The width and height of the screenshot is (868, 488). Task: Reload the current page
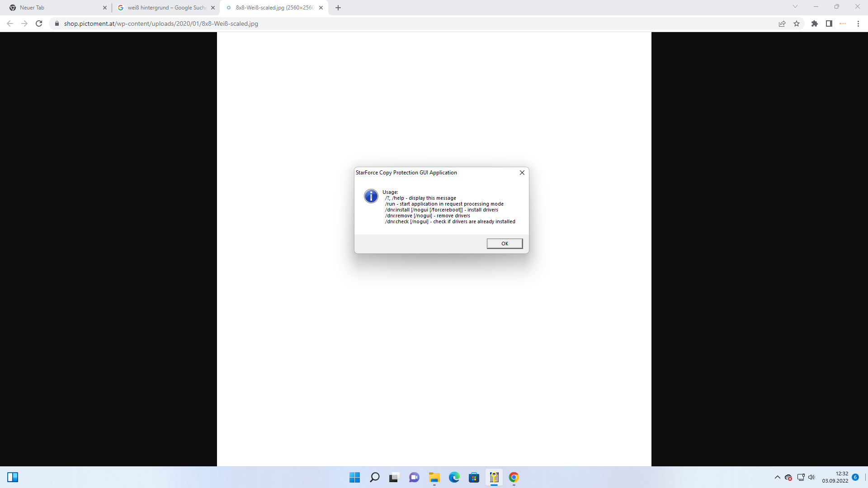[39, 23]
